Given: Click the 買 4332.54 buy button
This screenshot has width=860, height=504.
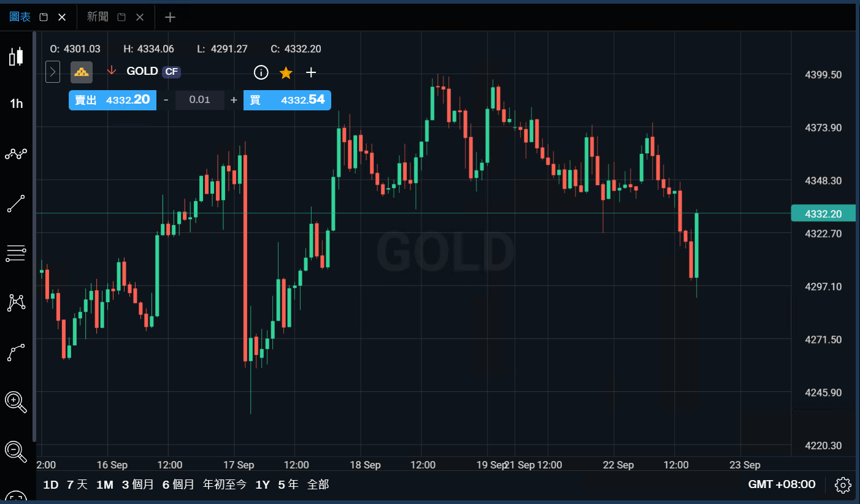Looking at the screenshot, I should pos(287,100).
